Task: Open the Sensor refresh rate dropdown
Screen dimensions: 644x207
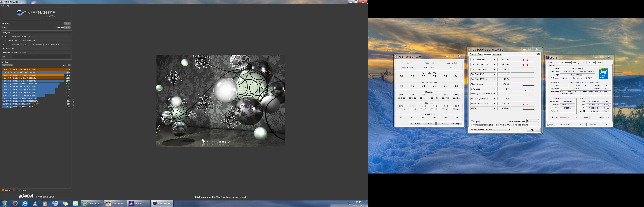Action: pos(532,121)
